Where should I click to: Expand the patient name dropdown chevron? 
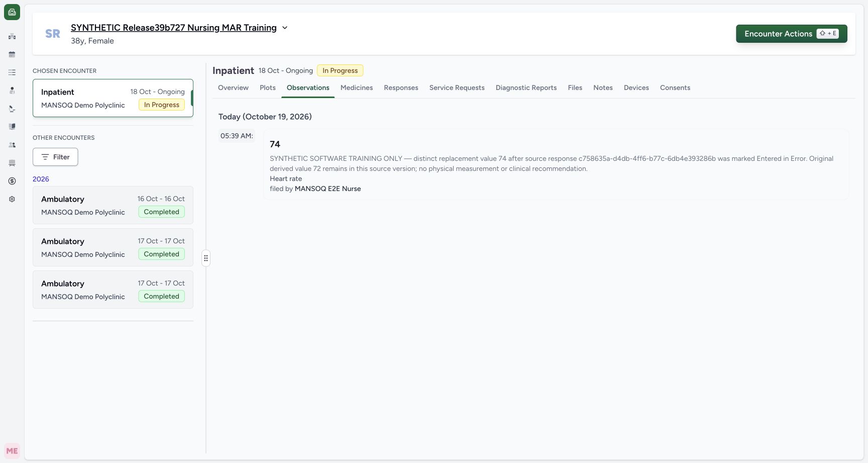pos(285,28)
